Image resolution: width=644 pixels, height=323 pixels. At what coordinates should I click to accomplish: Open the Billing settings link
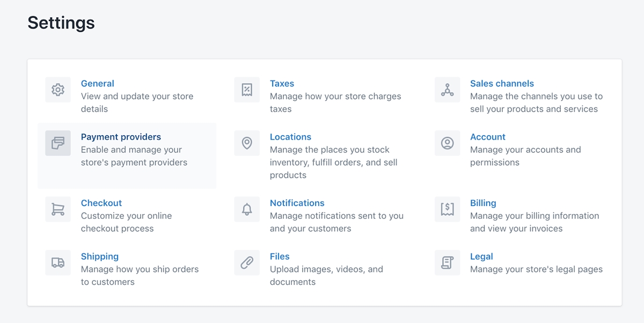pyautogui.click(x=483, y=203)
